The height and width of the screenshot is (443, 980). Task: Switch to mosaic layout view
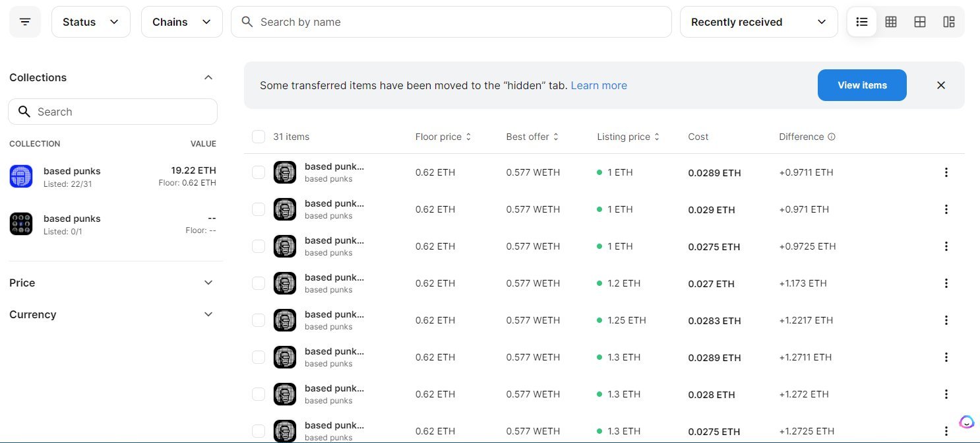(x=949, y=22)
